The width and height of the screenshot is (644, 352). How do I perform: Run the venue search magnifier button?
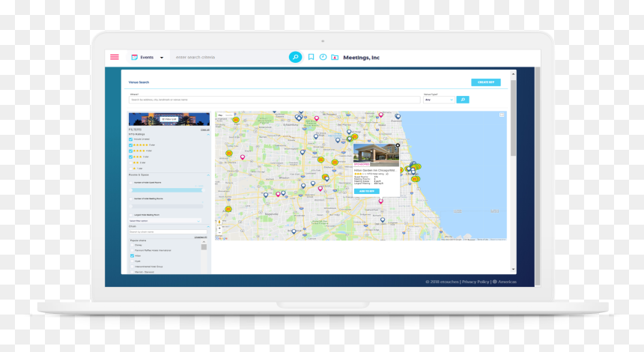click(x=463, y=100)
